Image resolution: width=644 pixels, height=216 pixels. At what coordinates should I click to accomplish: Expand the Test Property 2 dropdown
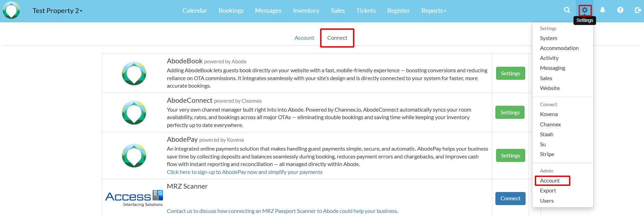[x=58, y=11]
